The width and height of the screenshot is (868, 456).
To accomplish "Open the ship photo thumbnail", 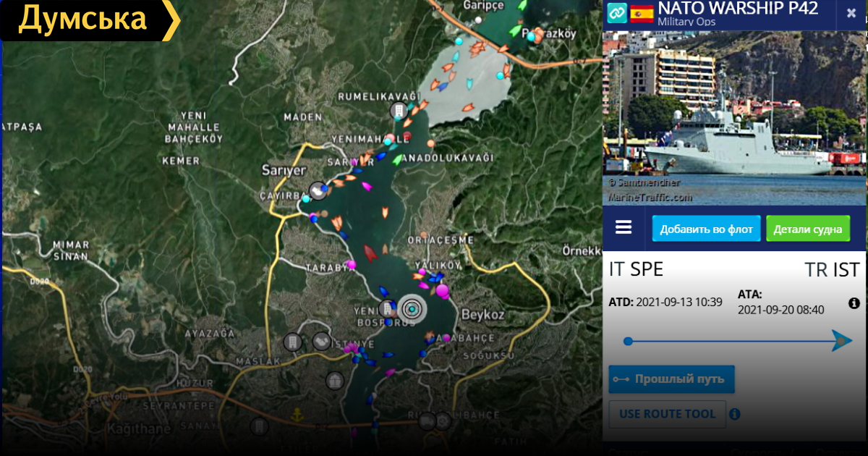I will (734, 118).
